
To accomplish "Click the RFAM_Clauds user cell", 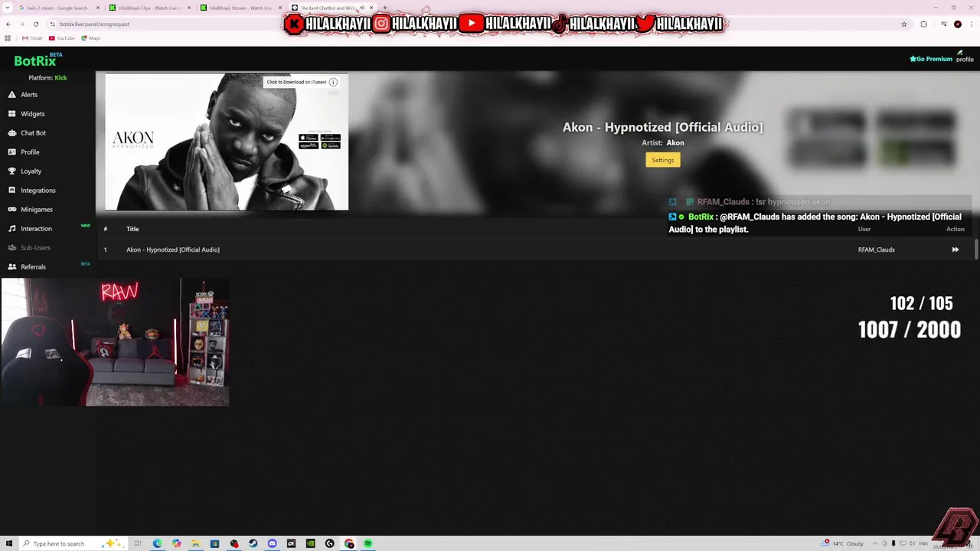I will click(877, 249).
